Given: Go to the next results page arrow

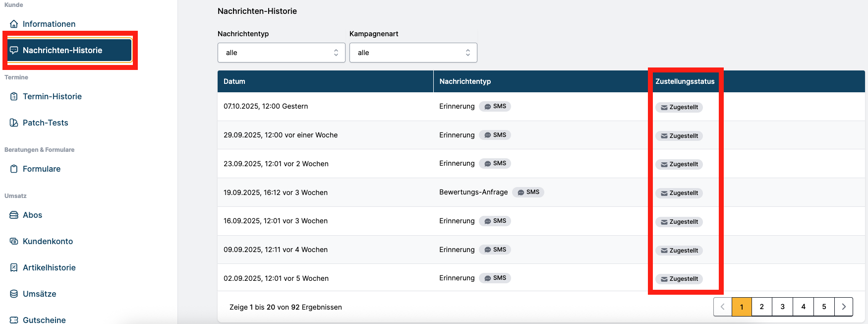Looking at the screenshot, I should point(843,307).
